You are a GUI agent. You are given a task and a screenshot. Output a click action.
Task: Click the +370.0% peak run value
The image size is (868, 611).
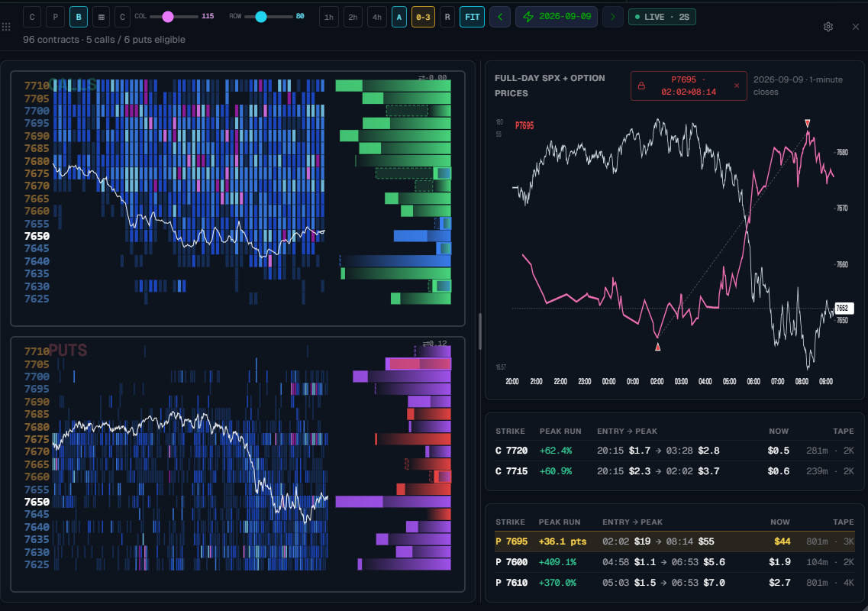pos(557,582)
